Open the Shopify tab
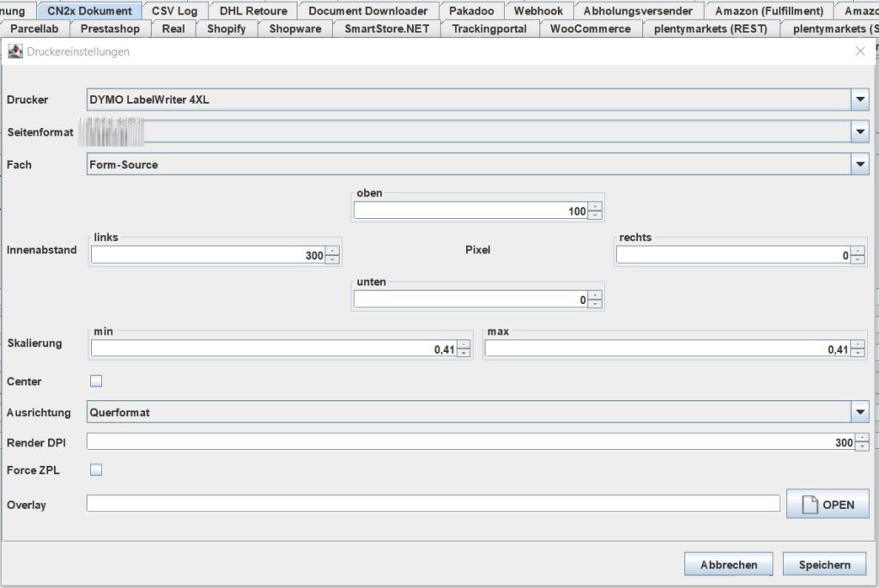This screenshot has height=588, width=879. [227, 28]
